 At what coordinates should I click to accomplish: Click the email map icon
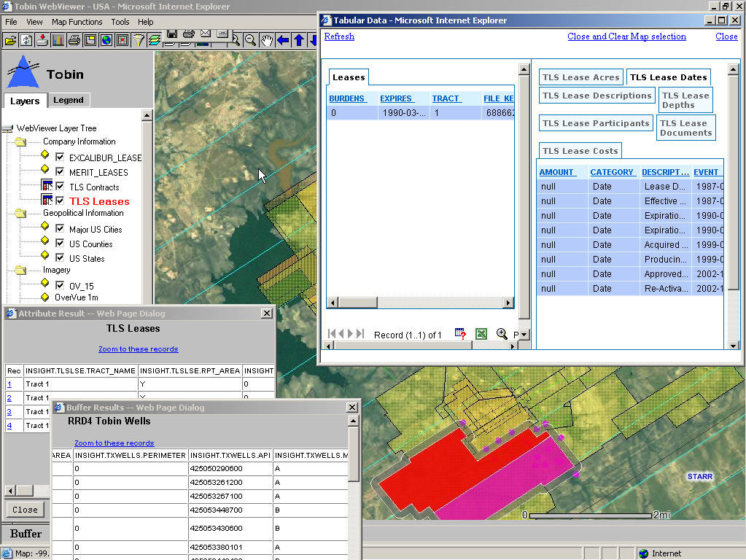[205, 35]
